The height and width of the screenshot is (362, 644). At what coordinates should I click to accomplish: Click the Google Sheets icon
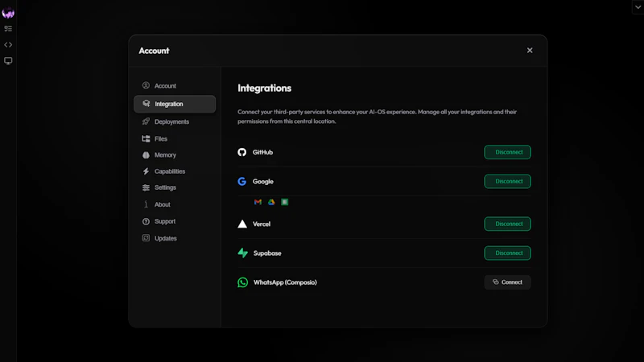coord(285,202)
